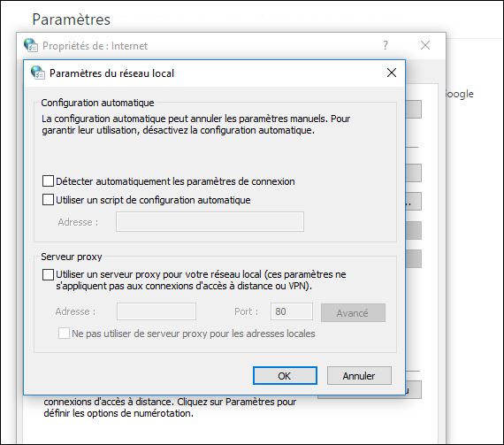Click the LAN settings dialog globe icon
504x445 pixels.
tap(38, 73)
